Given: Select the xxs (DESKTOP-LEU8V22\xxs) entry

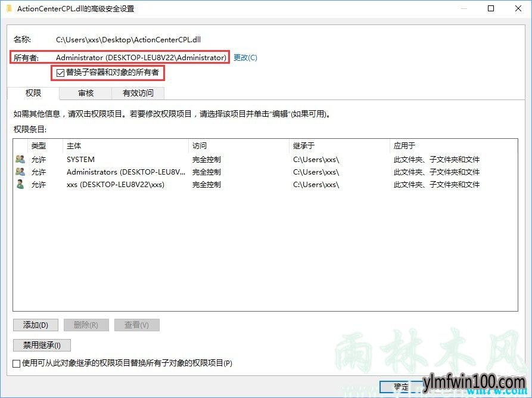Looking at the screenshot, I should [x=265, y=184].
